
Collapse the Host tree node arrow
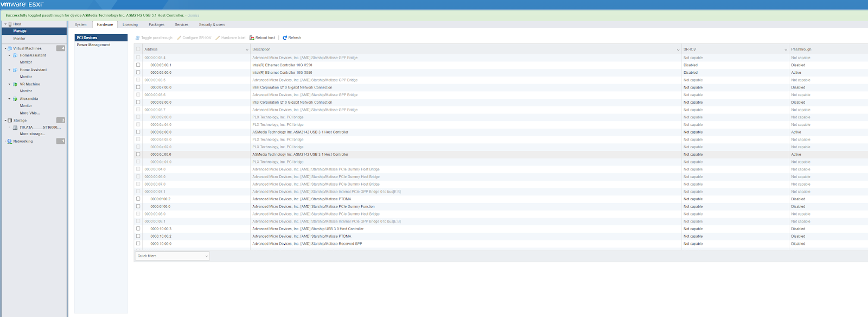click(x=5, y=24)
